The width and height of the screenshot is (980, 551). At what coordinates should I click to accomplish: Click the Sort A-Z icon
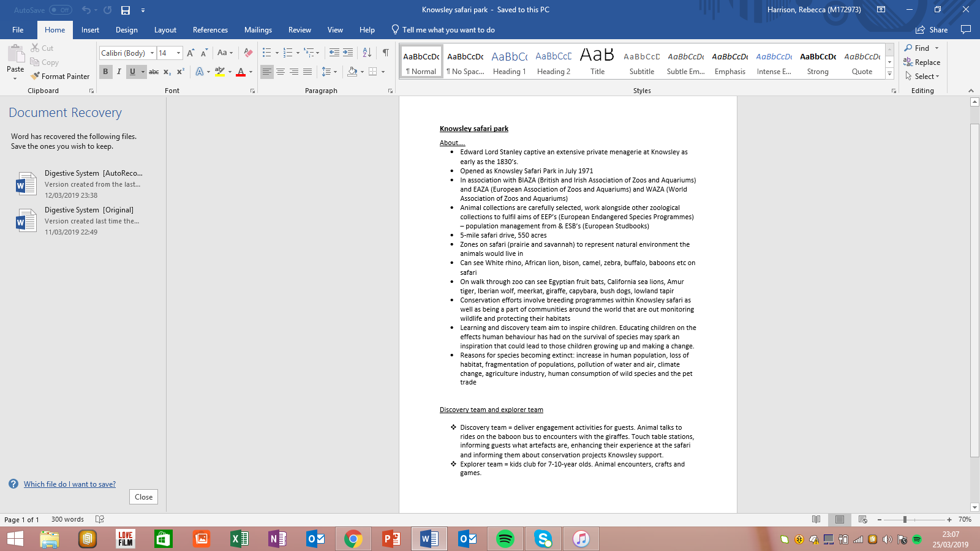coord(367,53)
